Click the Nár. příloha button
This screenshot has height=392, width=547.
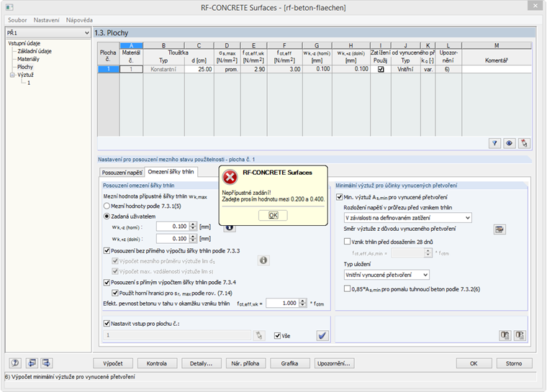(245, 363)
